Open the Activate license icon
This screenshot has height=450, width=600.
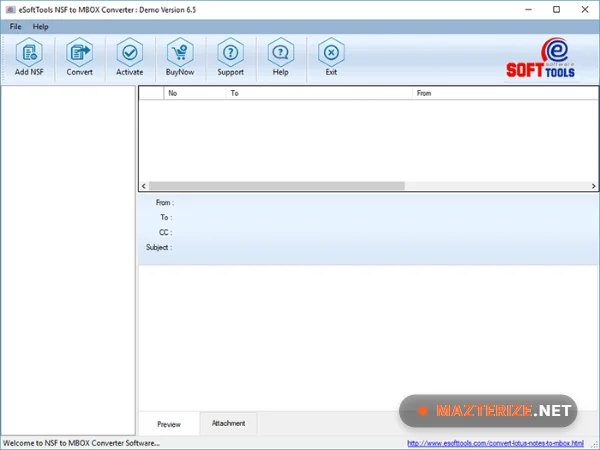pyautogui.click(x=130, y=57)
